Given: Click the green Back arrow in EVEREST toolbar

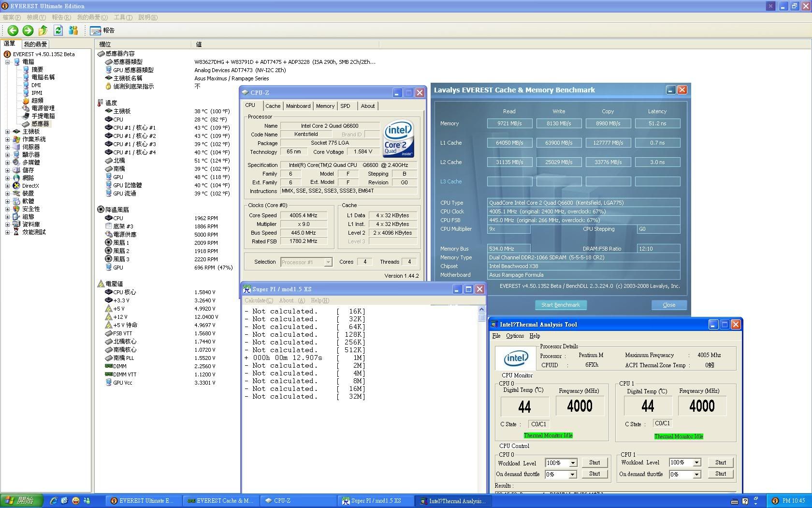Looking at the screenshot, I should [13, 30].
